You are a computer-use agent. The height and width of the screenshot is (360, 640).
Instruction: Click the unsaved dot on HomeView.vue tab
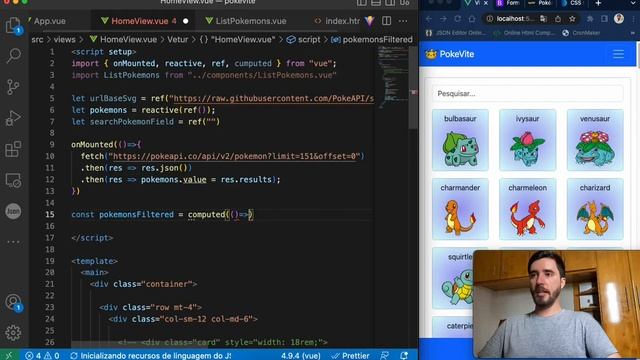point(186,21)
